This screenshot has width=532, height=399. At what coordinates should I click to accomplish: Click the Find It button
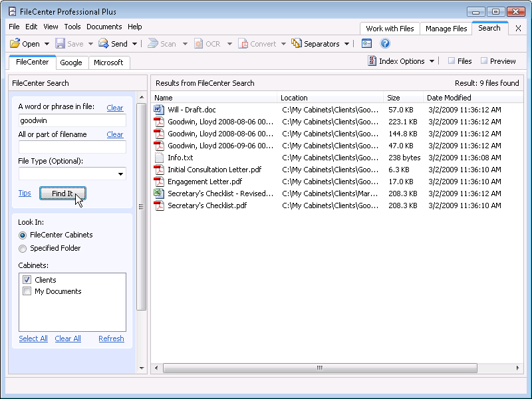point(63,194)
